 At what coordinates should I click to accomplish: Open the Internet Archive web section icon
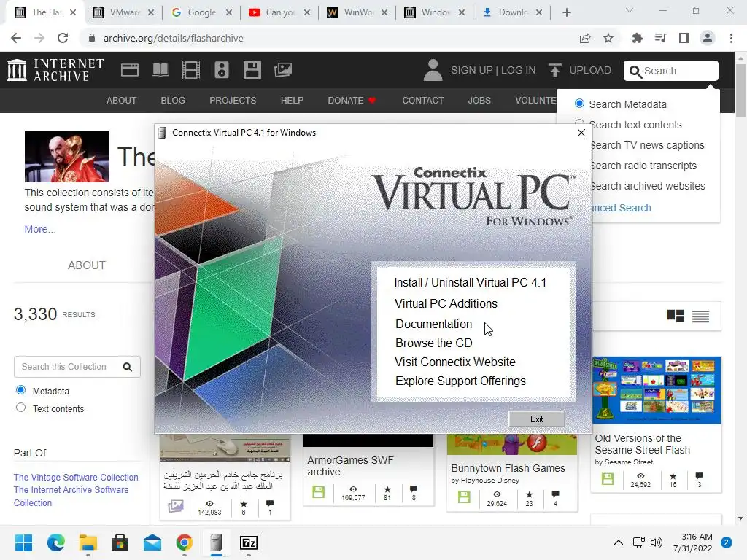point(130,70)
